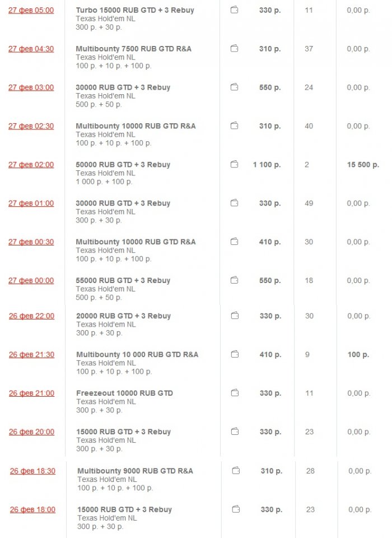Follow the 27 фев 00:00 date link
The image size is (392, 538).
click(31, 280)
